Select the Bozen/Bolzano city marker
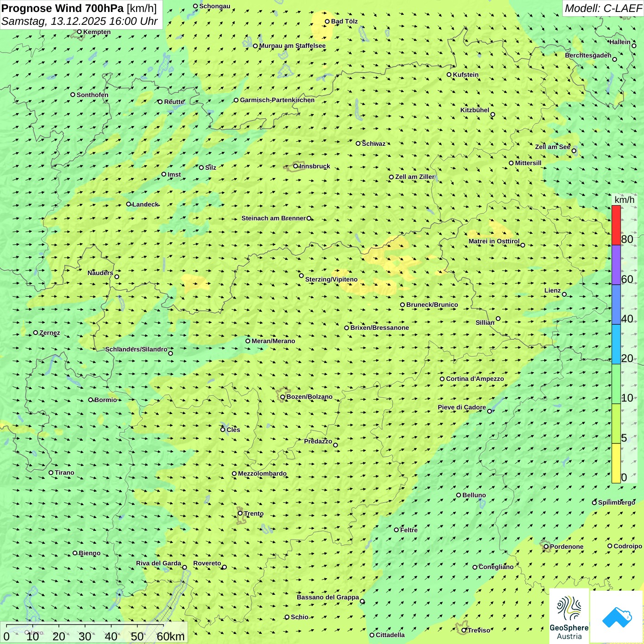The width and height of the screenshot is (644, 644). [282, 397]
